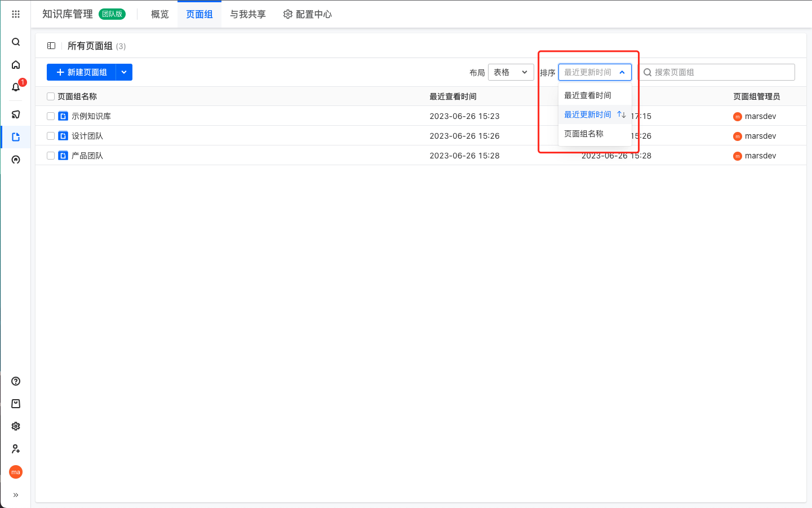Check the 产品团队 row checkbox

coord(51,156)
